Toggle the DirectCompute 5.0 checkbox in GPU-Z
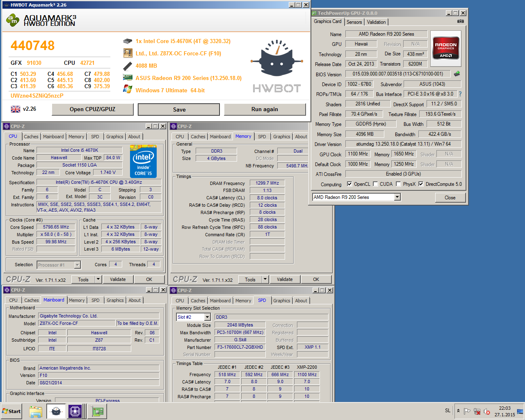This screenshot has width=525, height=420. click(x=421, y=184)
